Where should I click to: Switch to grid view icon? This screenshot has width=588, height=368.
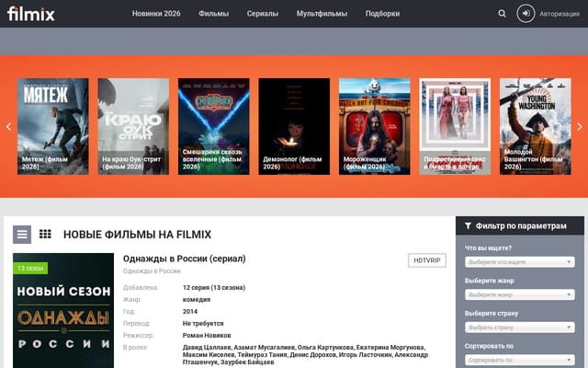(x=45, y=234)
